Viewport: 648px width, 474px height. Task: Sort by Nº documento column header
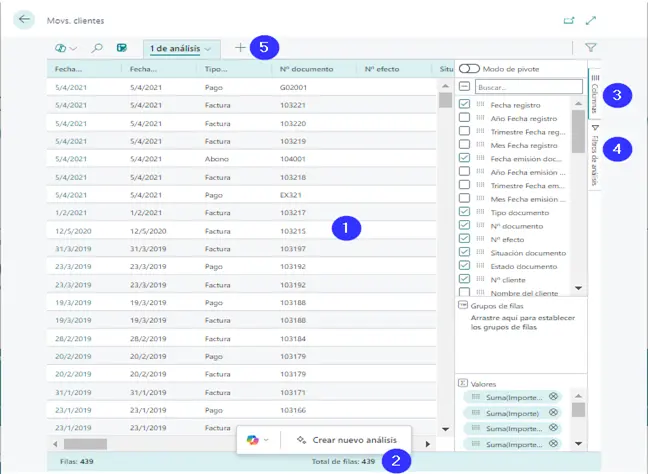click(307, 69)
